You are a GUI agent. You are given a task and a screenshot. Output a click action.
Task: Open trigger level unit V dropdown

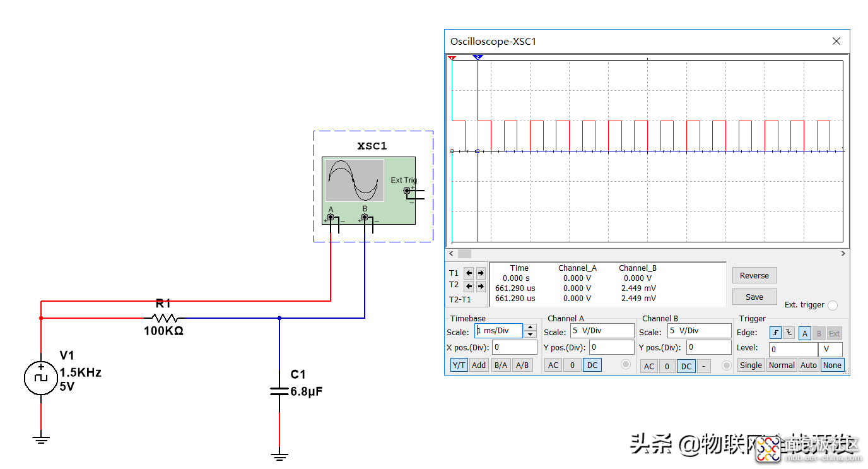[830, 349]
